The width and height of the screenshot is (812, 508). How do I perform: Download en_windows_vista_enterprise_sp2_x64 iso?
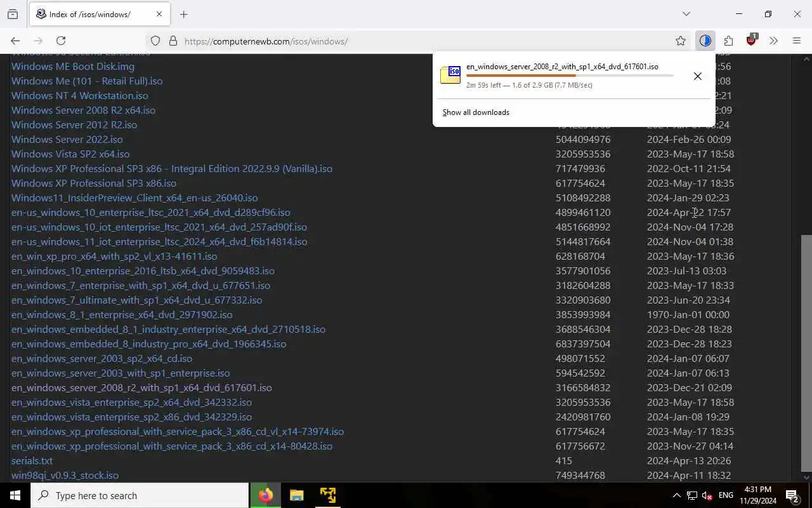pos(131,402)
